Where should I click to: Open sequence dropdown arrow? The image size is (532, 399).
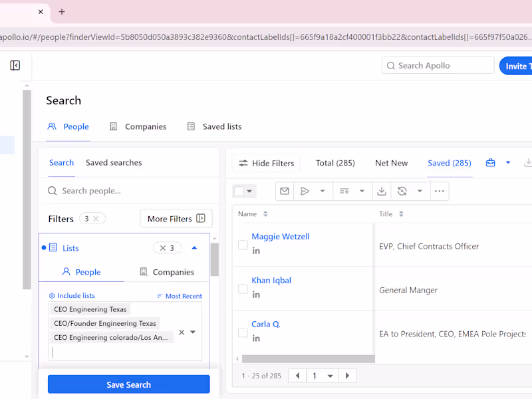tap(323, 191)
